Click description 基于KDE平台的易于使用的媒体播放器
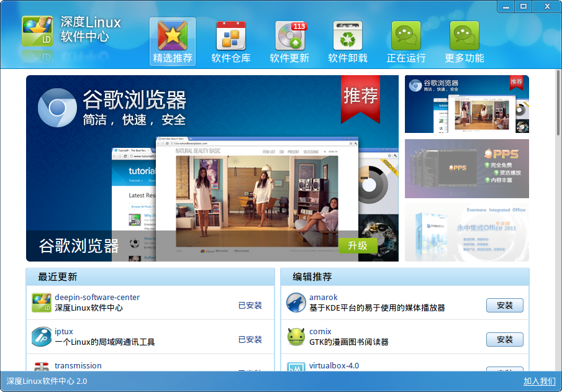The height and width of the screenshot is (392, 562). coord(377,308)
